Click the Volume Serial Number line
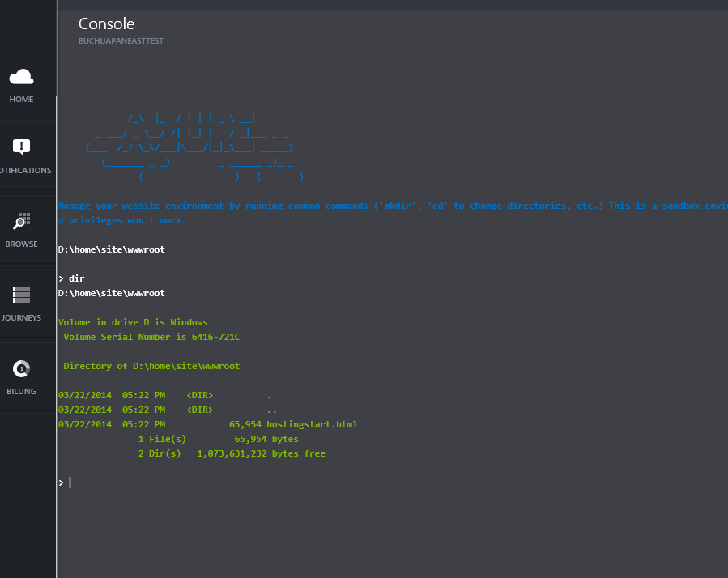Screen dimensions: 728x578 pos(151,337)
